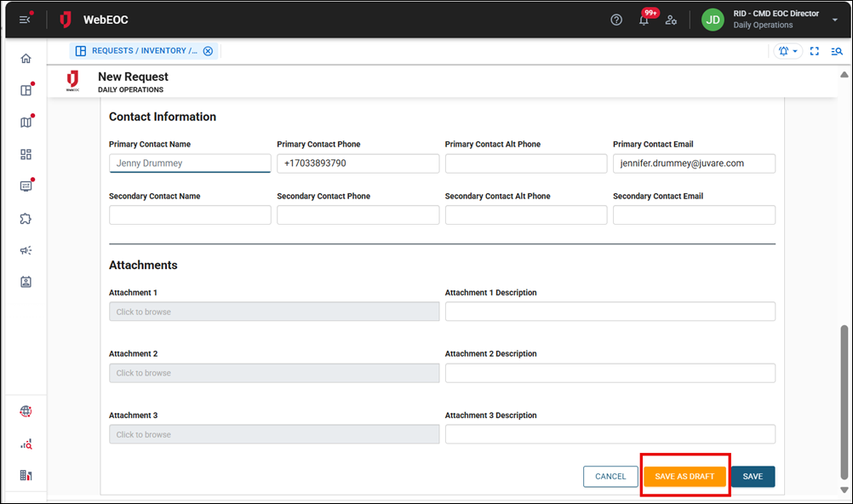Collapse the left navigation menu
Image resolution: width=853 pixels, height=504 pixels.
[x=25, y=20]
